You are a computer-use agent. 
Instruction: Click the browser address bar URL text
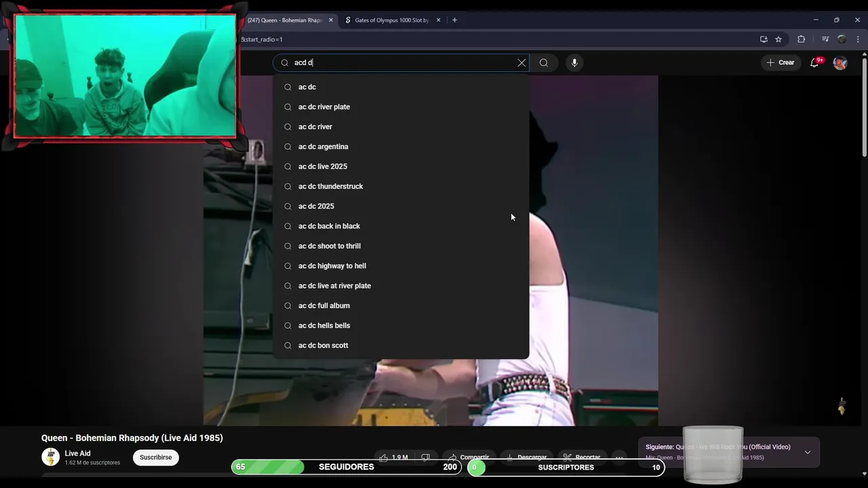(x=262, y=39)
